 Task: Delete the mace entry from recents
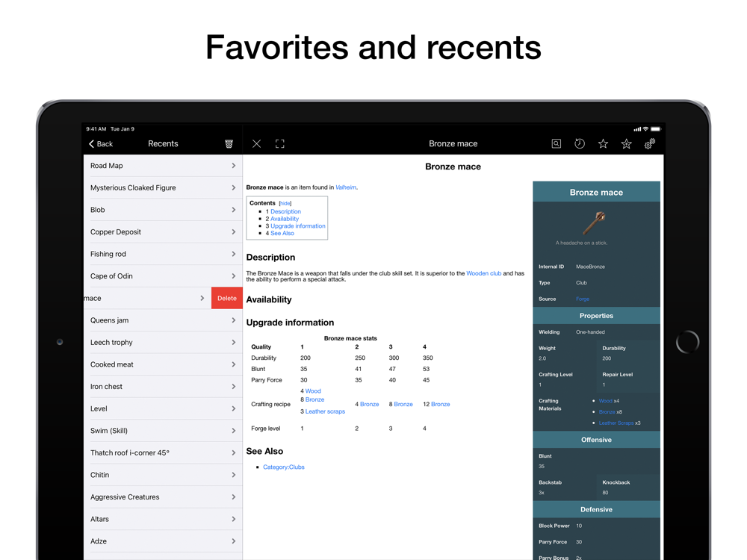tap(227, 298)
